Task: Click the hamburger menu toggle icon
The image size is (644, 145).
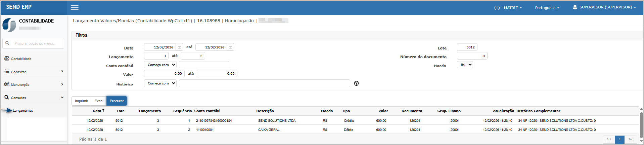Action: (x=75, y=7)
